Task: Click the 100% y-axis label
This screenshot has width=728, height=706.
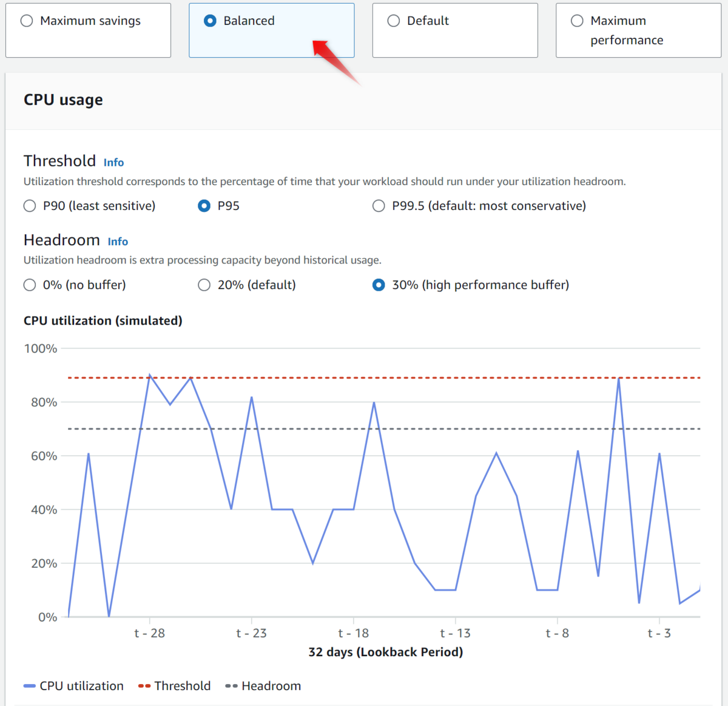Action: click(x=41, y=348)
